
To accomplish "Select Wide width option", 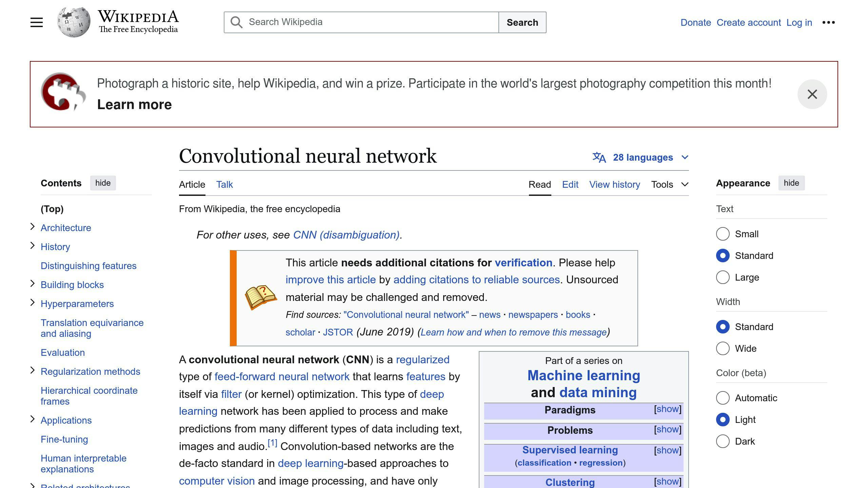I will pyautogui.click(x=723, y=348).
